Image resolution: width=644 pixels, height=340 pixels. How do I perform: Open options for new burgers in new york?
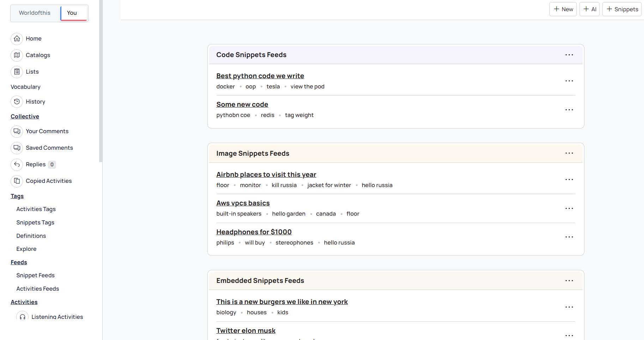point(569,307)
